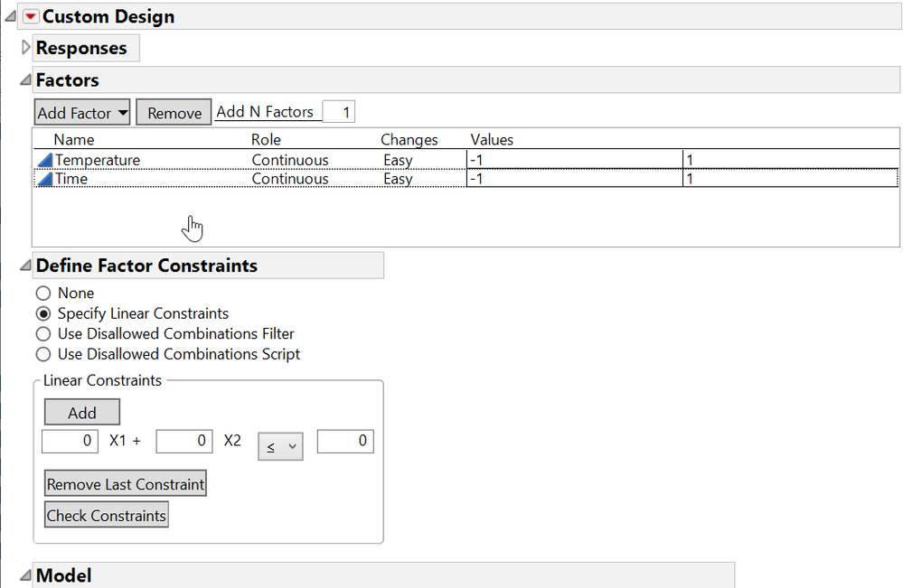Viewport: 903px width, 588px height.
Task: Select Use Disallowed Combinations Script
Action: point(43,354)
